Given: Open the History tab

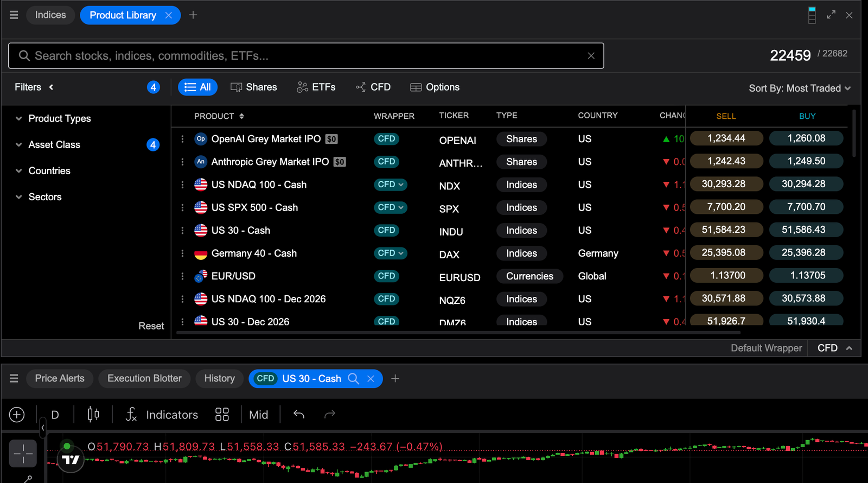Looking at the screenshot, I should click(219, 378).
